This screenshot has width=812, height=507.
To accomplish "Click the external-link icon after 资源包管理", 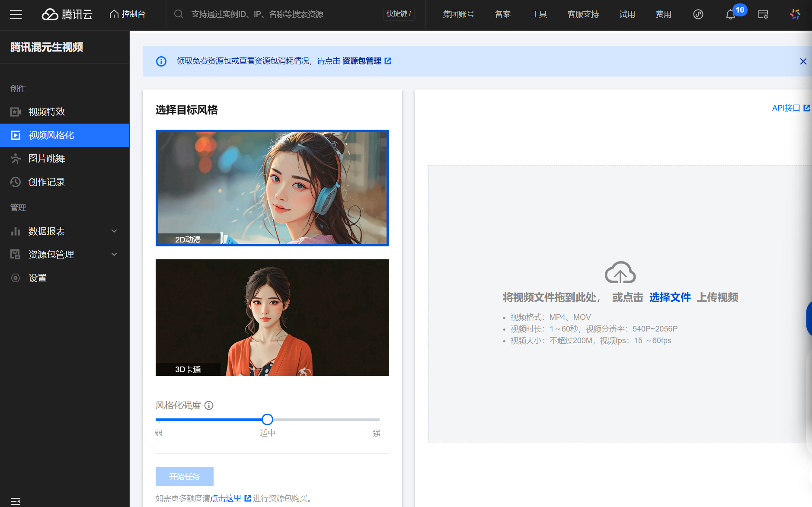I will (388, 61).
